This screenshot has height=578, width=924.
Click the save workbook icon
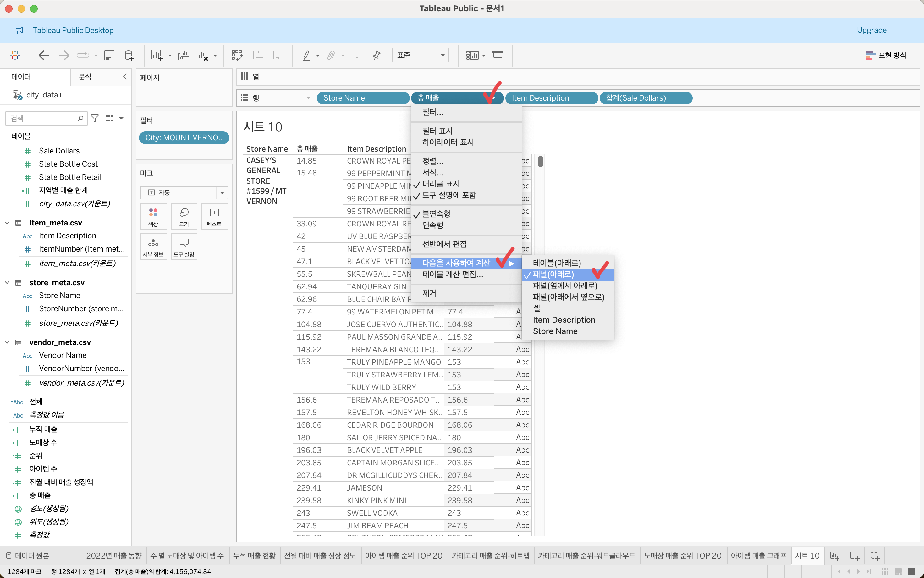(x=109, y=55)
